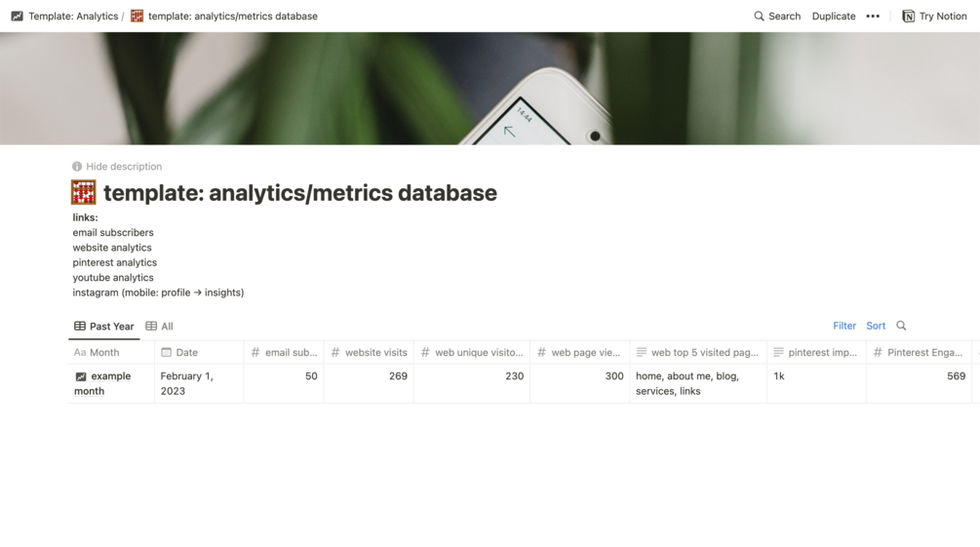Open the Template: Analytics breadcrumb link

pyautogui.click(x=73, y=17)
